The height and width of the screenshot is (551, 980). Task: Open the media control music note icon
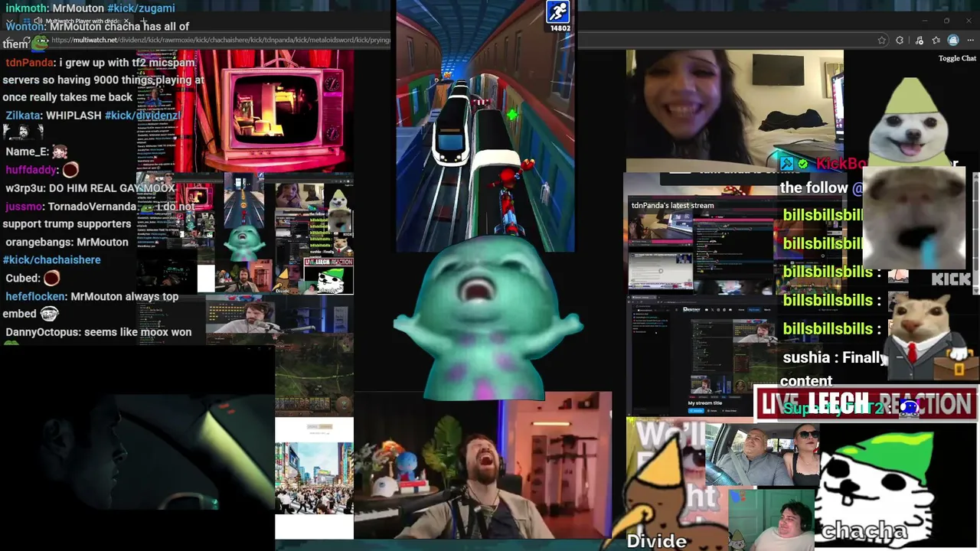pos(919,40)
